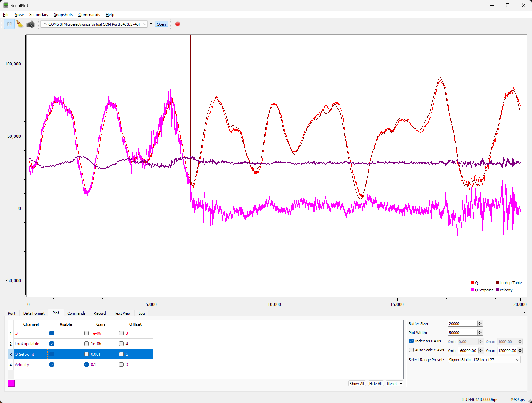The height and width of the screenshot is (403, 532).
Task: Enable gain checkbox for channel Q
Action: click(x=87, y=333)
